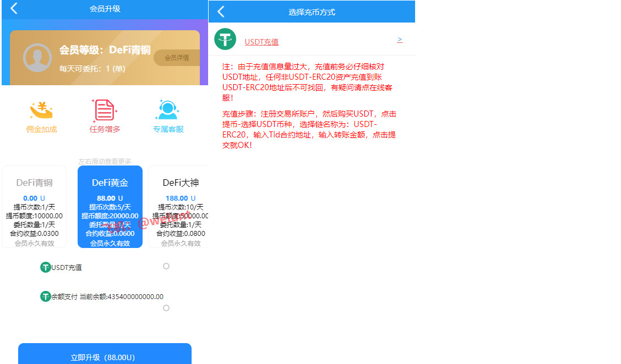
Task: Click the red 注 notice paragraph
Action: tap(307, 82)
